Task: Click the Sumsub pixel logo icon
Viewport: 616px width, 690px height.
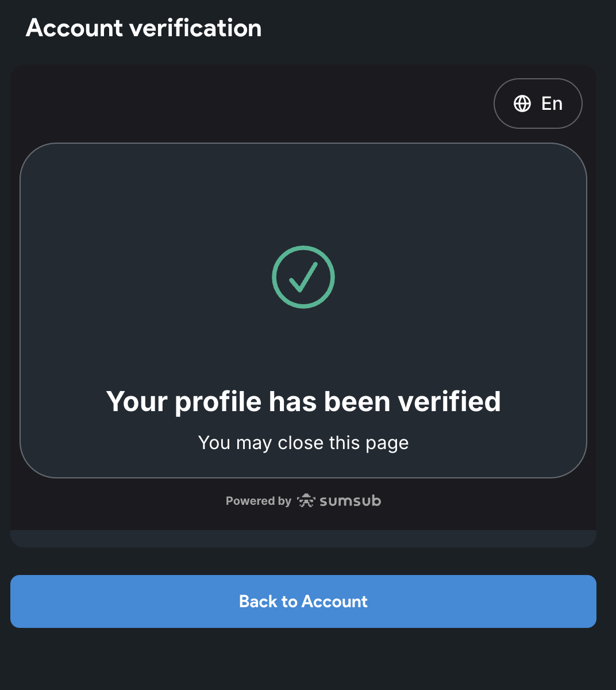Action: (306, 501)
